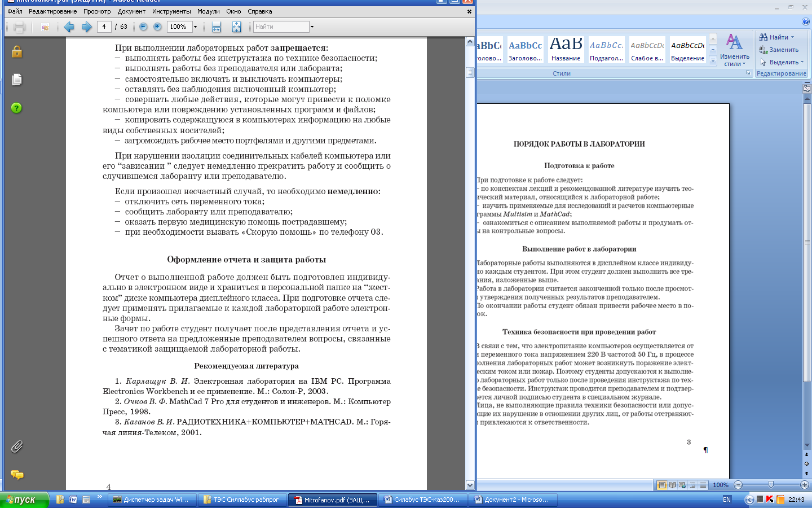The width and height of the screenshot is (812, 508).
Task: Click the Word Help icon at top right
Action: 806,21
